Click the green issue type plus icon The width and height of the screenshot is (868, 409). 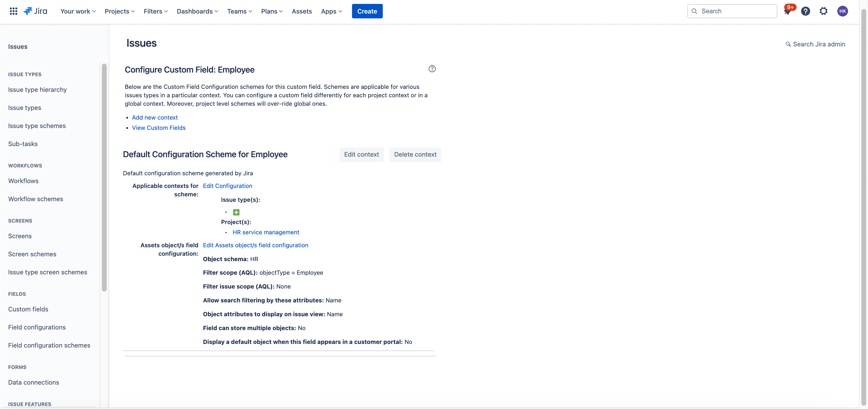(x=236, y=212)
